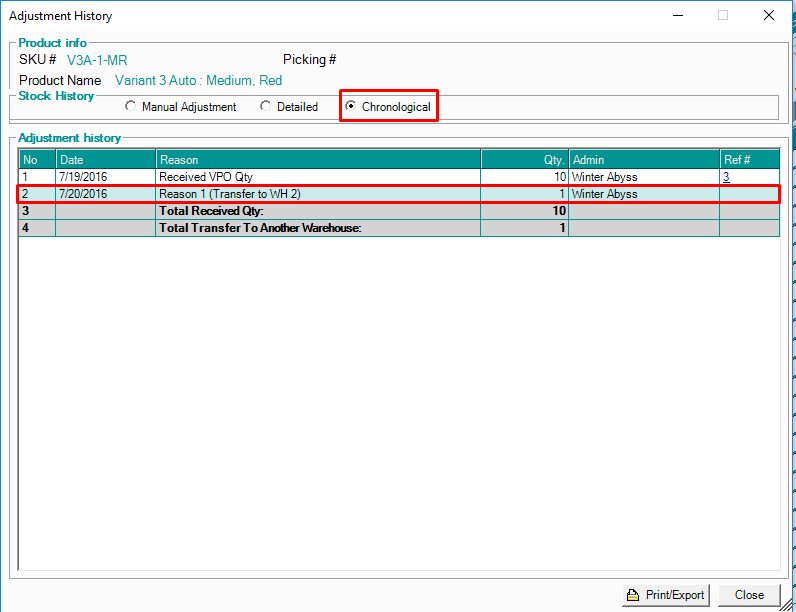Click quantity 1 in the Transfer to WH 2 row

click(561, 194)
